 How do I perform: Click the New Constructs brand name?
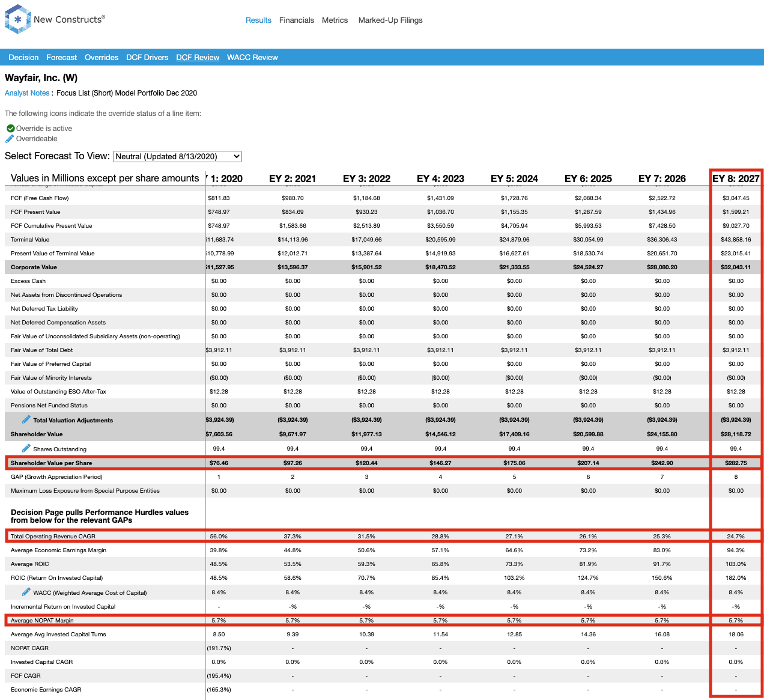click(x=69, y=19)
